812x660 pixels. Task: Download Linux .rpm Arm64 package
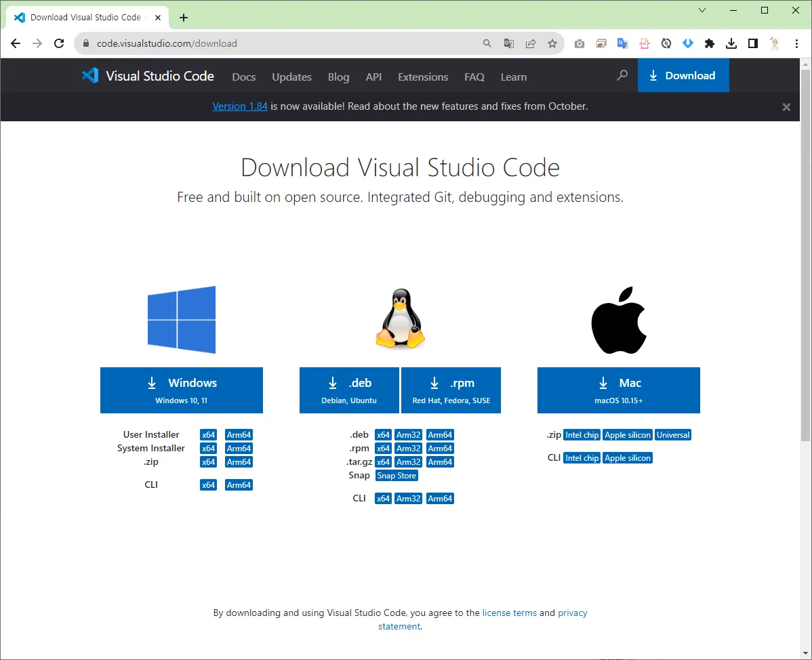tap(440, 449)
